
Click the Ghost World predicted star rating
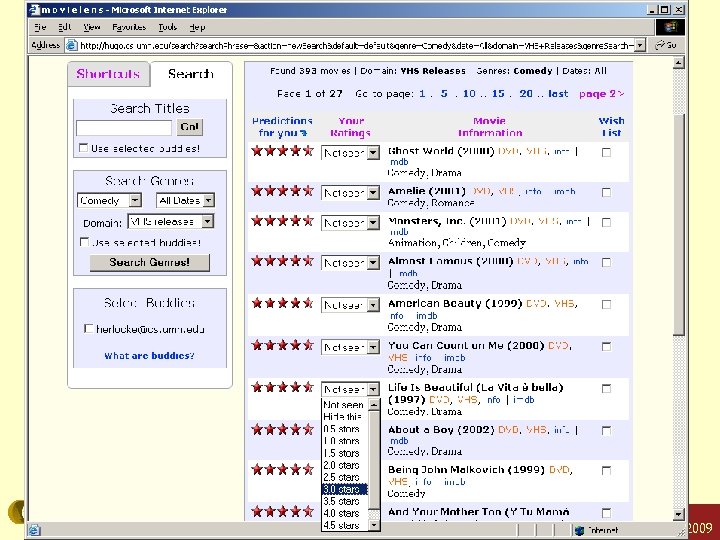(x=282, y=151)
